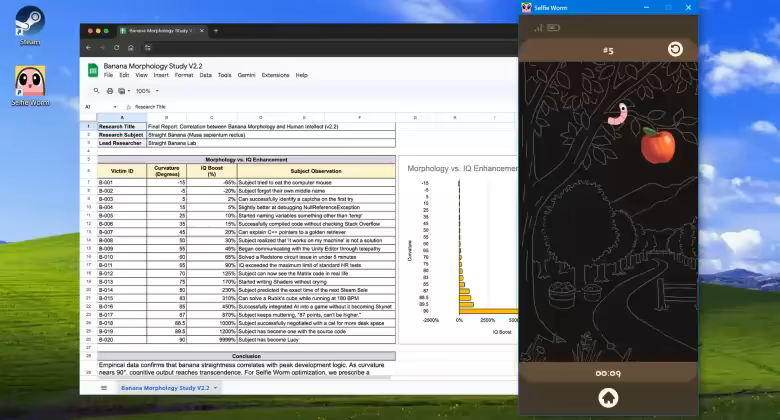Image resolution: width=780 pixels, height=420 pixels.
Task: Open the cell name box dropdown arrow
Action: (x=115, y=106)
